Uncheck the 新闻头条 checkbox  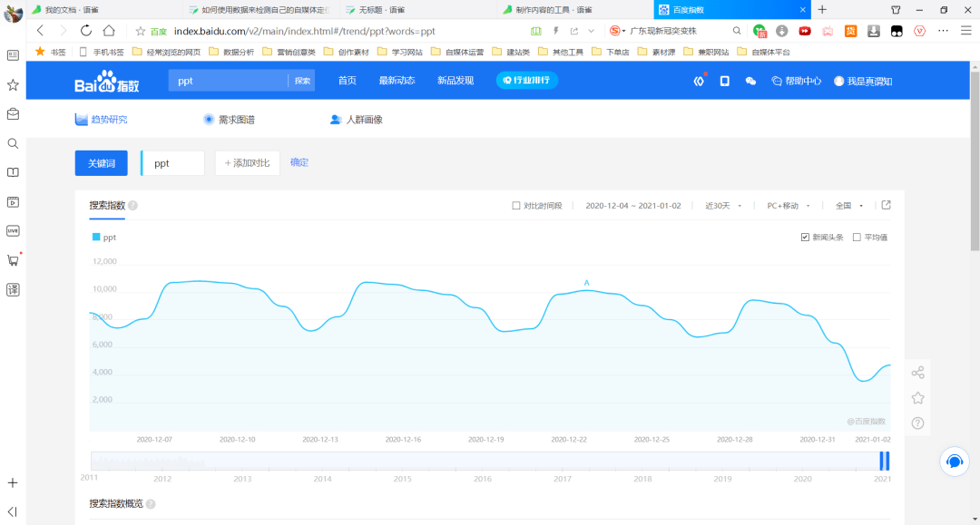805,238
